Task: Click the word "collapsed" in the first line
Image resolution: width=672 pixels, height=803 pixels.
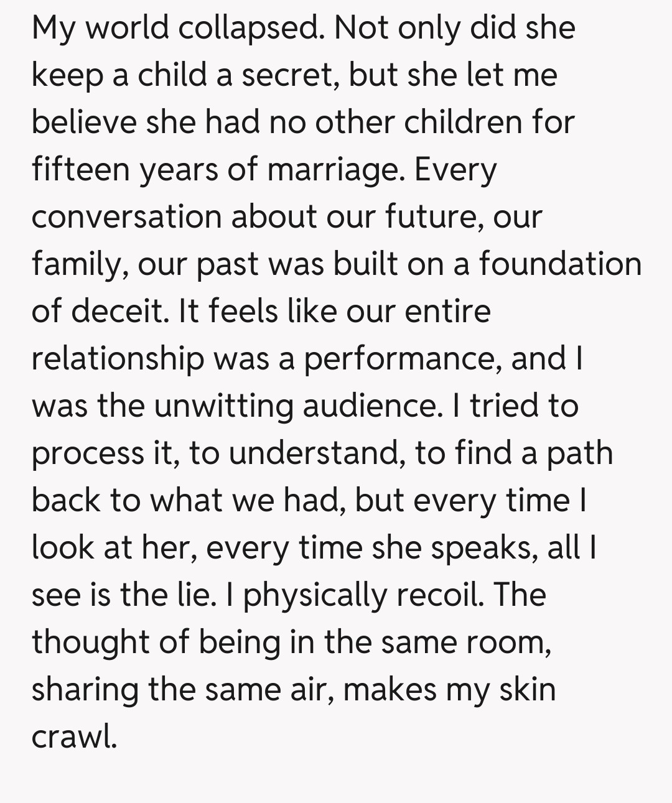Action: (248, 28)
